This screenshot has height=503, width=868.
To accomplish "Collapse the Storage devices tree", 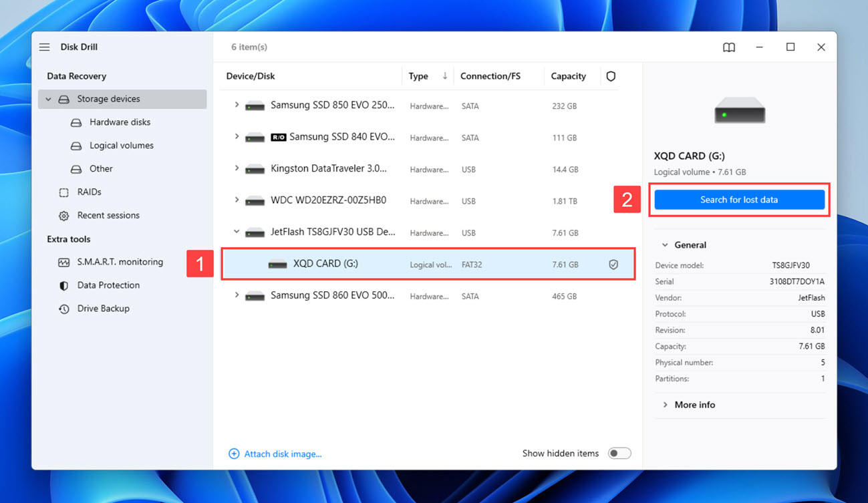I will [x=48, y=99].
